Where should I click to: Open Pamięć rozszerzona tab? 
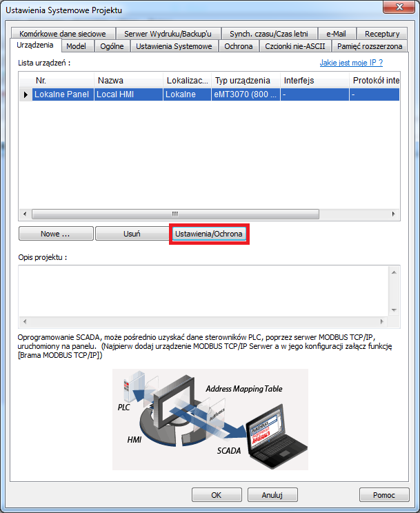370,46
